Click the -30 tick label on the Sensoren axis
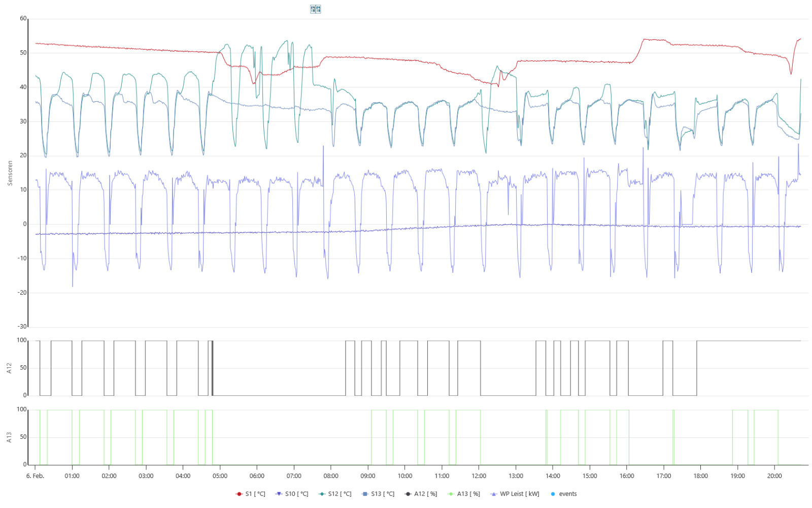Image resolution: width=812 pixels, height=508 pixels. point(22,327)
